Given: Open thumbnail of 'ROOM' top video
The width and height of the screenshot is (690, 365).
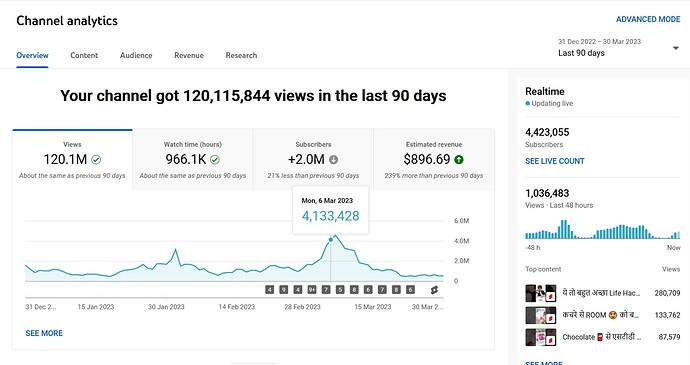Looking at the screenshot, I should click(x=540, y=315).
